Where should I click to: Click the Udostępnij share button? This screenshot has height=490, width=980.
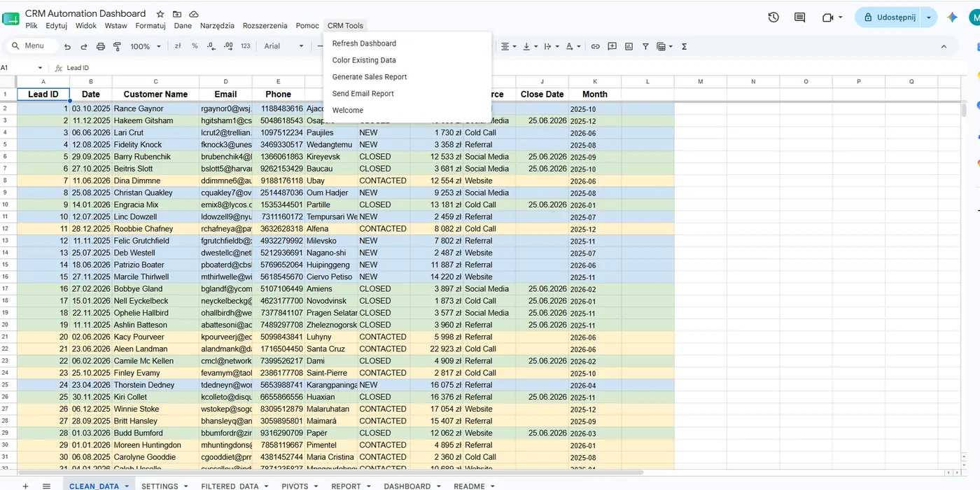889,17
